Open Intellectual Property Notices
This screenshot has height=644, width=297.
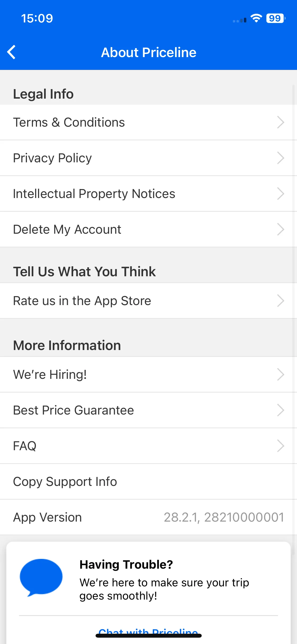[x=148, y=194]
